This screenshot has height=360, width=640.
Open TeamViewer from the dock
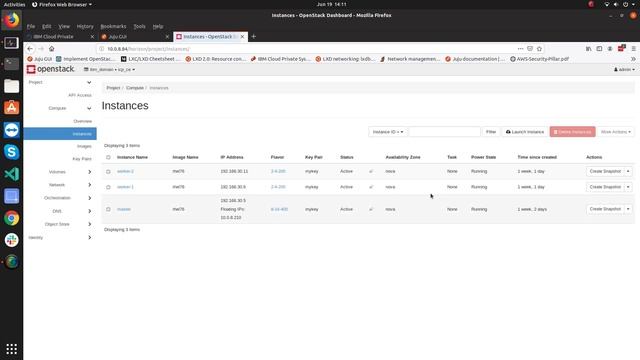point(11,130)
